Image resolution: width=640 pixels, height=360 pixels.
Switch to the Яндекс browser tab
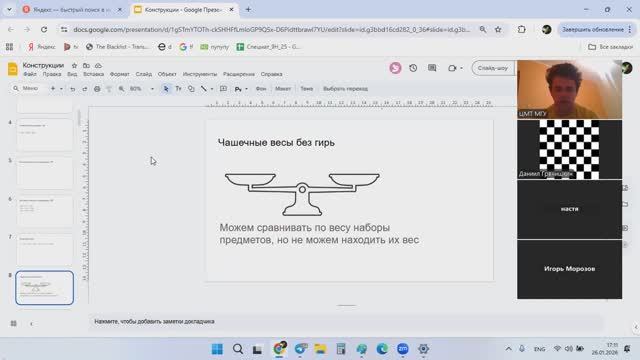(x=71, y=9)
